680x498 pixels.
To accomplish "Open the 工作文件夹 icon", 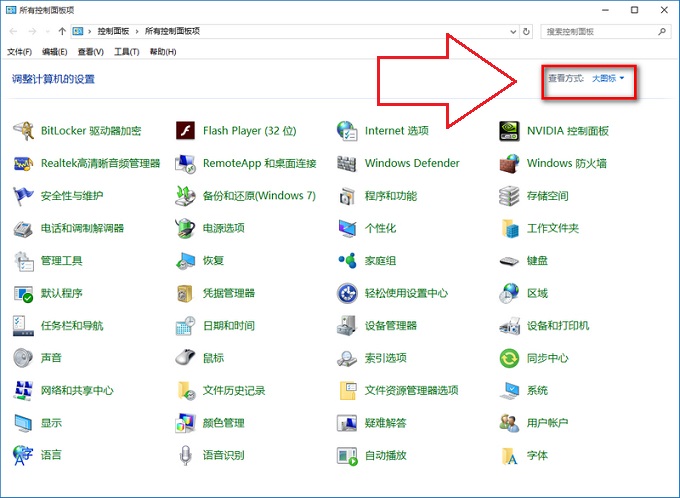I will (x=509, y=228).
